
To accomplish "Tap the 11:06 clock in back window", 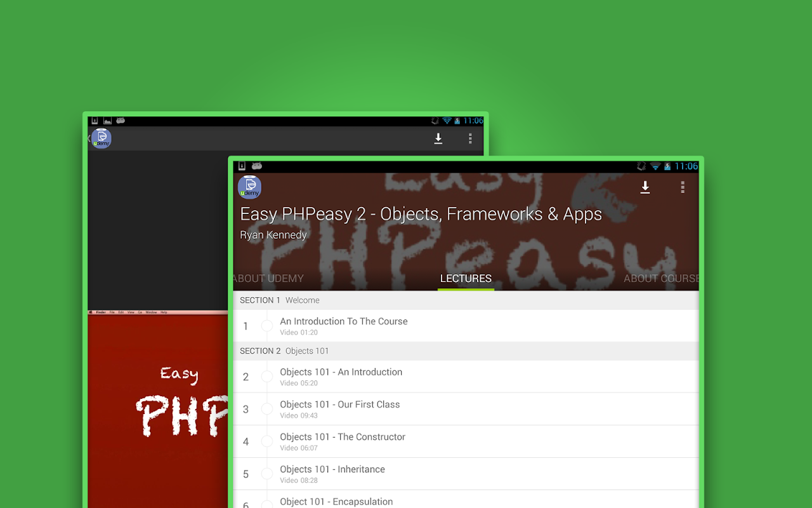I will click(x=473, y=121).
